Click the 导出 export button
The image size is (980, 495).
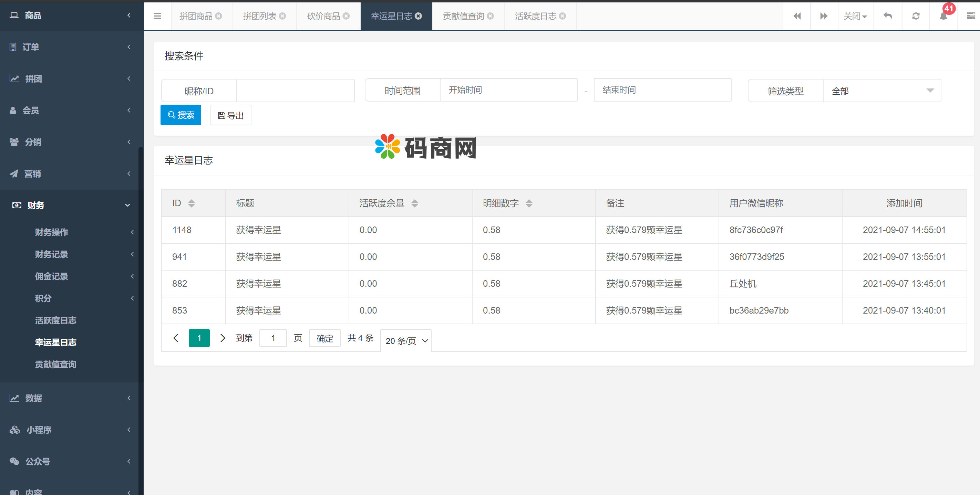230,115
